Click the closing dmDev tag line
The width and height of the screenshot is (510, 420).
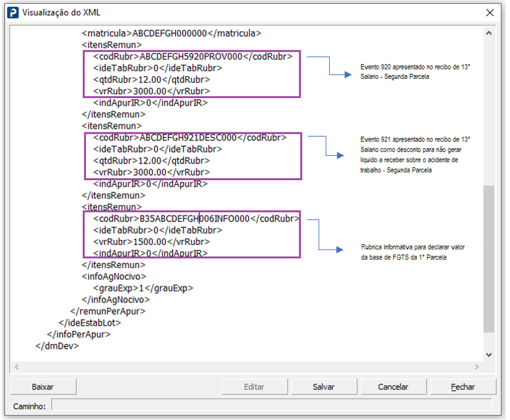pos(57,346)
